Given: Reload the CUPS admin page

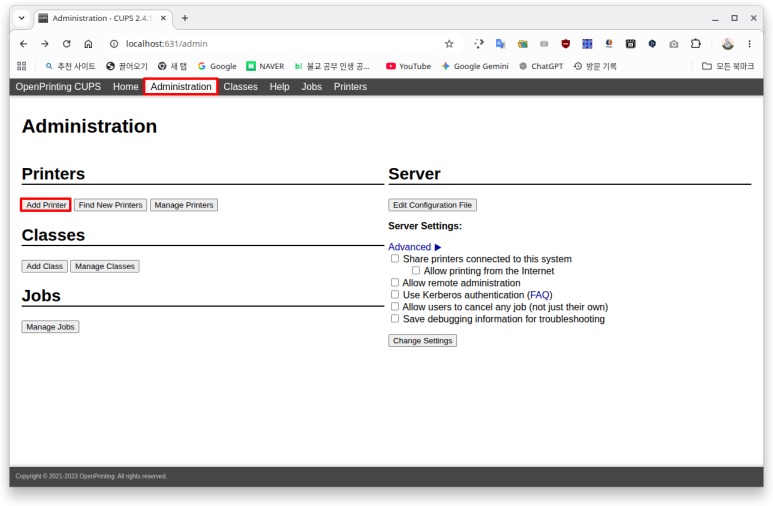Looking at the screenshot, I should click(67, 44).
